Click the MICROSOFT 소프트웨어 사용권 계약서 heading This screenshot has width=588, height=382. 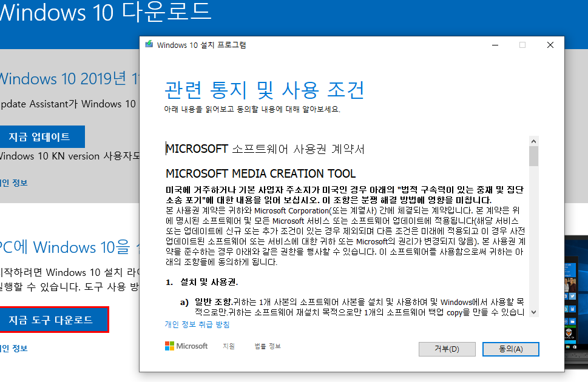pos(265,149)
